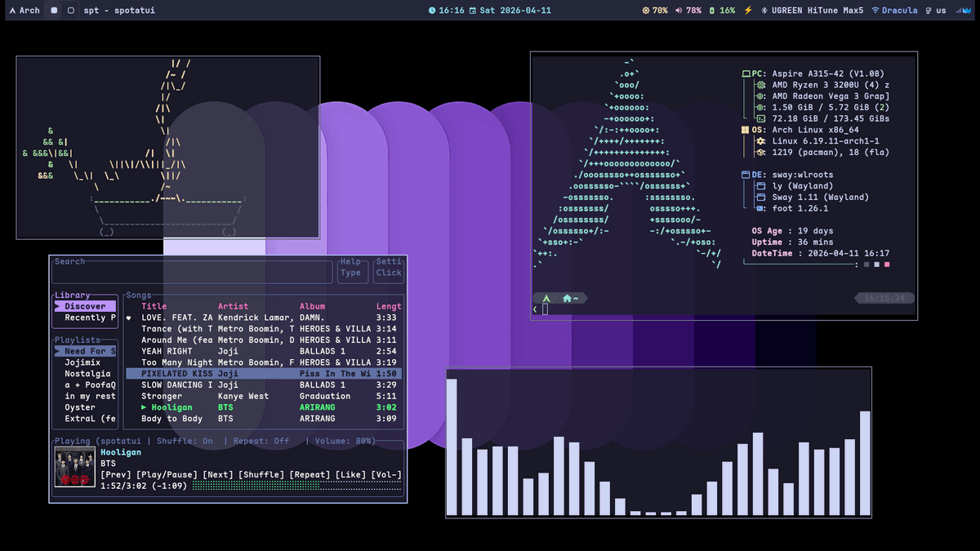Click the filled workspace square next to Arch
Viewport: 980px width, 551px height.
pos(54,11)
